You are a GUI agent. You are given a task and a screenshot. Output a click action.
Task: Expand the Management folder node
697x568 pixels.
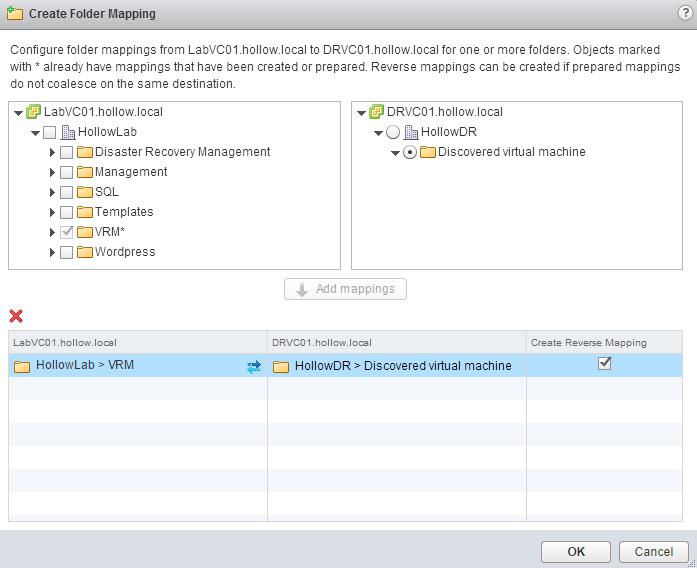tap(52, 172)
